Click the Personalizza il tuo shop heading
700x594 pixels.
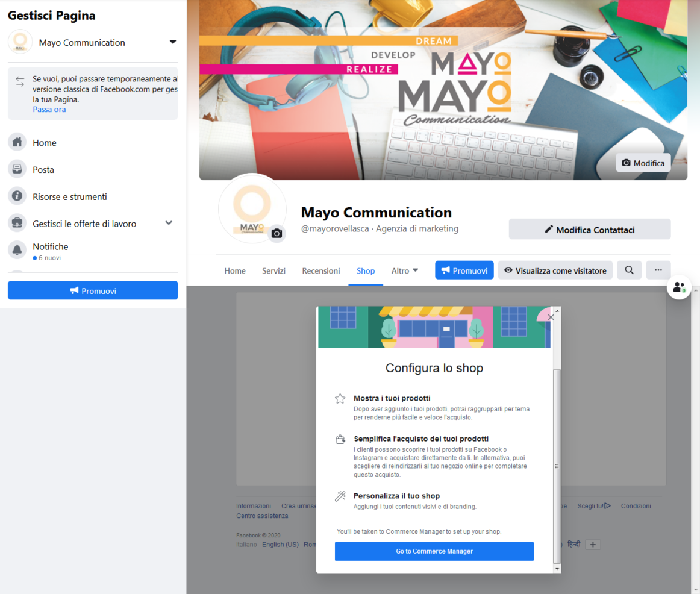pos(396,496)
